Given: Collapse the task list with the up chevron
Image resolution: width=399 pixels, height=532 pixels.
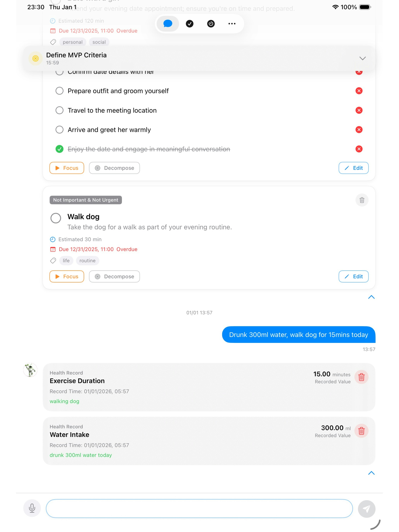Looking at the screenshot, I should tap(371, 297).
